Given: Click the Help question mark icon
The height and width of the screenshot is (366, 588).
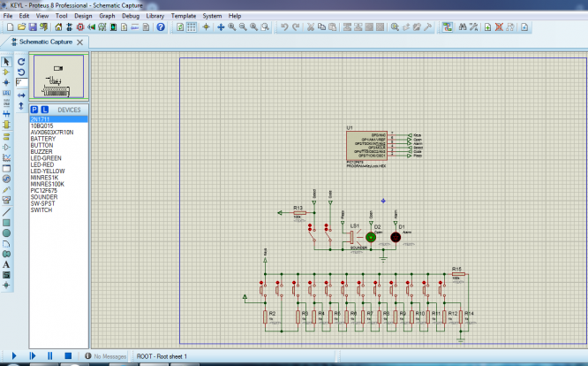Looking at the screenshot, I should 161,27.
